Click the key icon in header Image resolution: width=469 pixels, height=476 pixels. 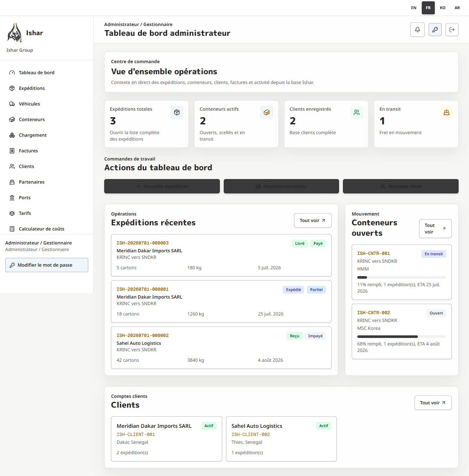point(435,30)
